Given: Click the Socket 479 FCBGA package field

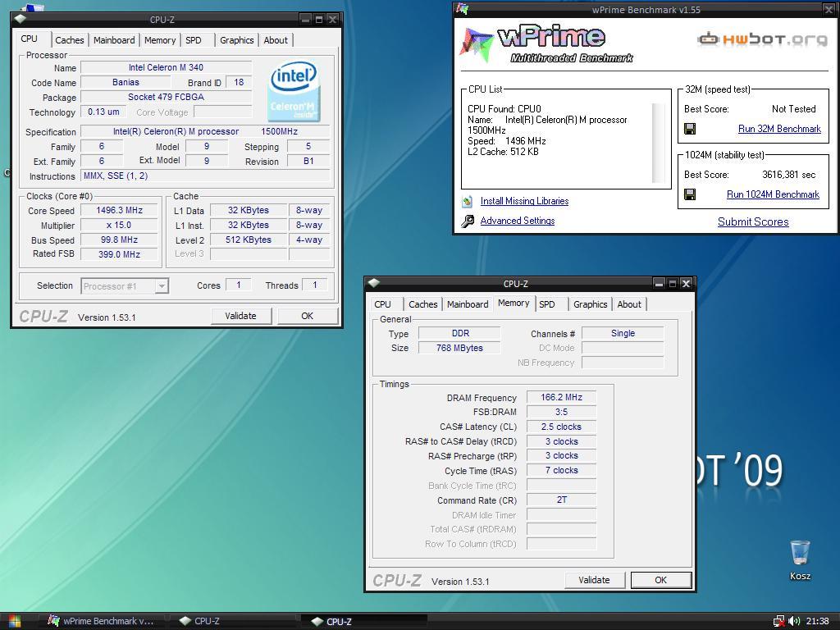Looking at the screenshot, I should pos(166,97).
